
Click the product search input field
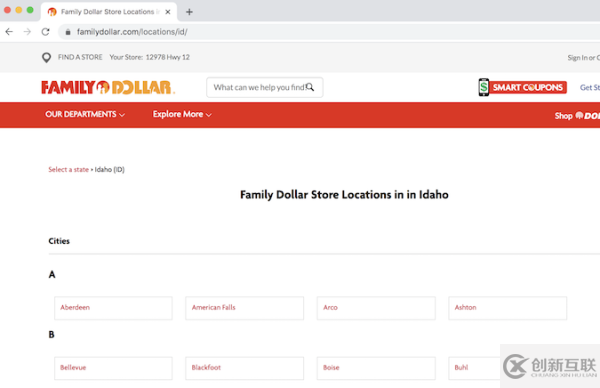click(x=264, y=87)
